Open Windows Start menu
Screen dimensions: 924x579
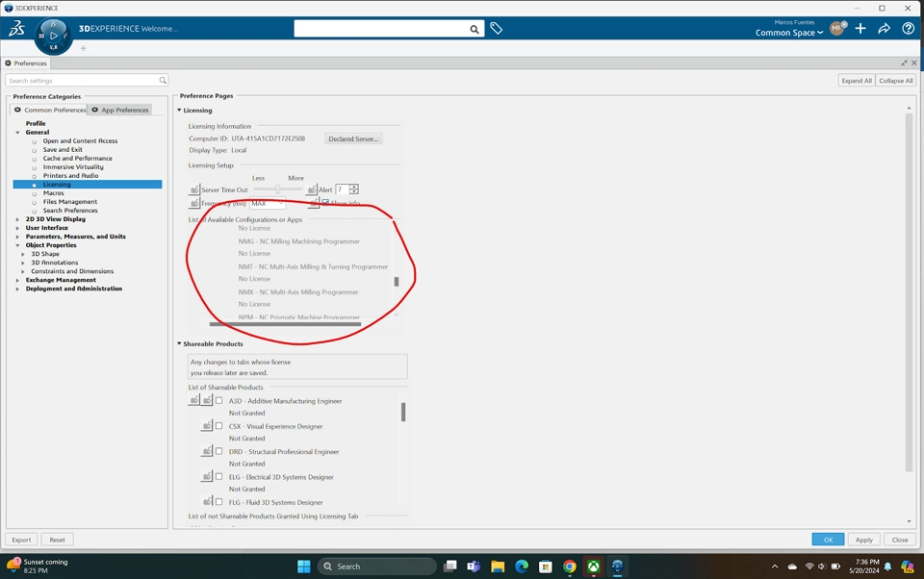click(x=303, y=566)
